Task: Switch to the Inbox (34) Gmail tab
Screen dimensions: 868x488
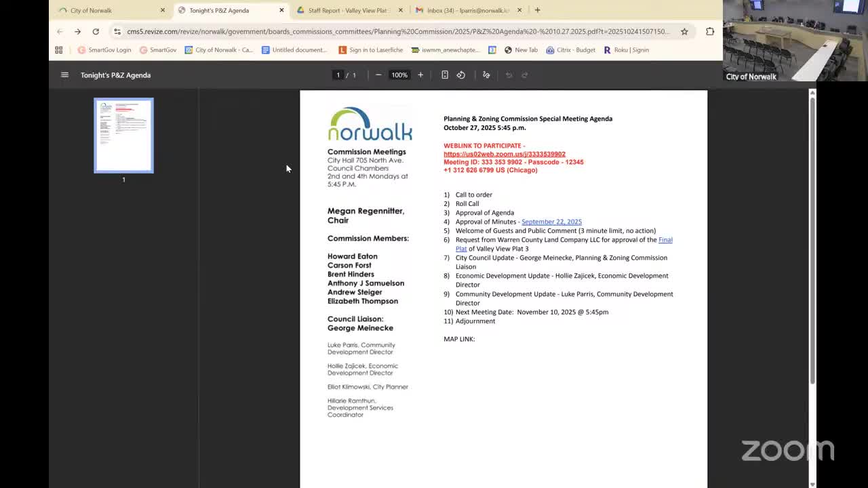Action: point(469,10)
